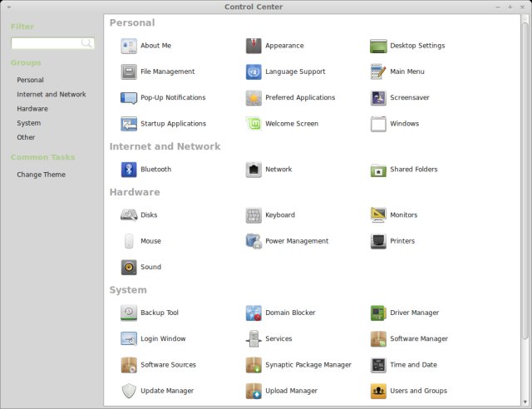Open the About Me icon

pyautogui.click(x=129, y=46)
